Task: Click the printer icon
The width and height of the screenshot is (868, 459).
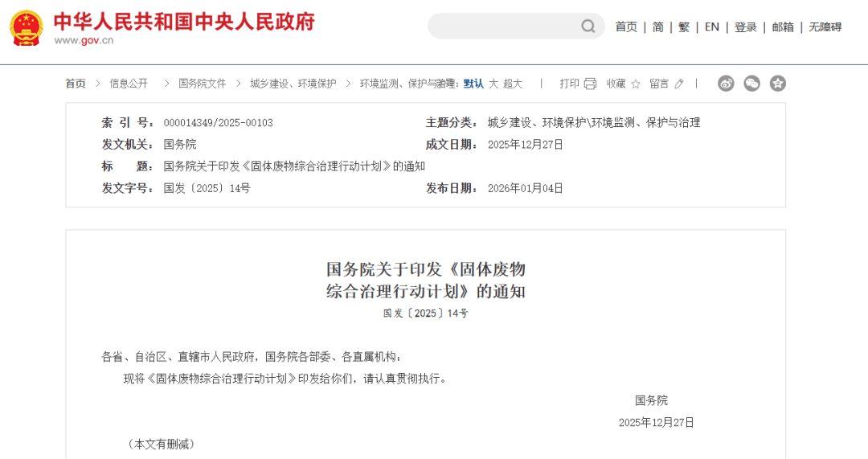Action: [x=590, y=84]
